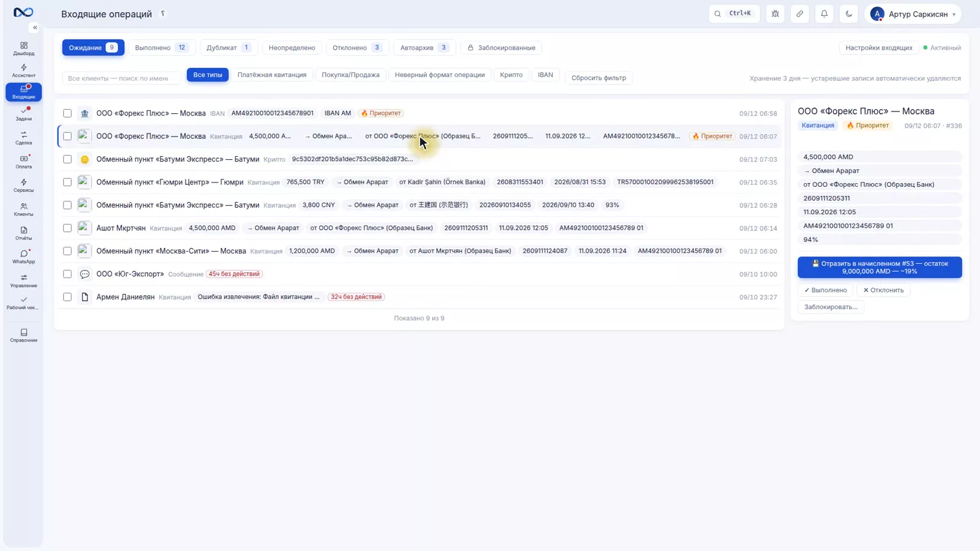Check the Ашот Мкртчян row checkbox
This screenshot has width=980, height=551.
tap(67, 228)
